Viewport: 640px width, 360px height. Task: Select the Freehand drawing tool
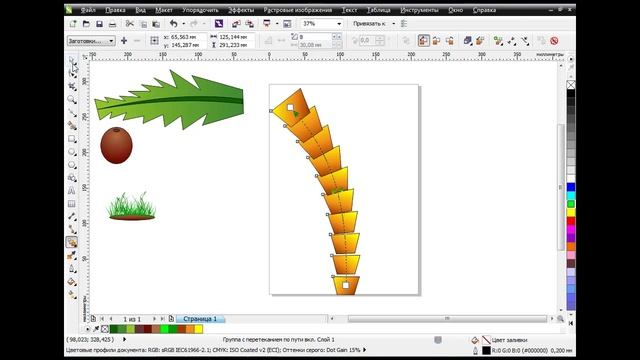(72, 113)
